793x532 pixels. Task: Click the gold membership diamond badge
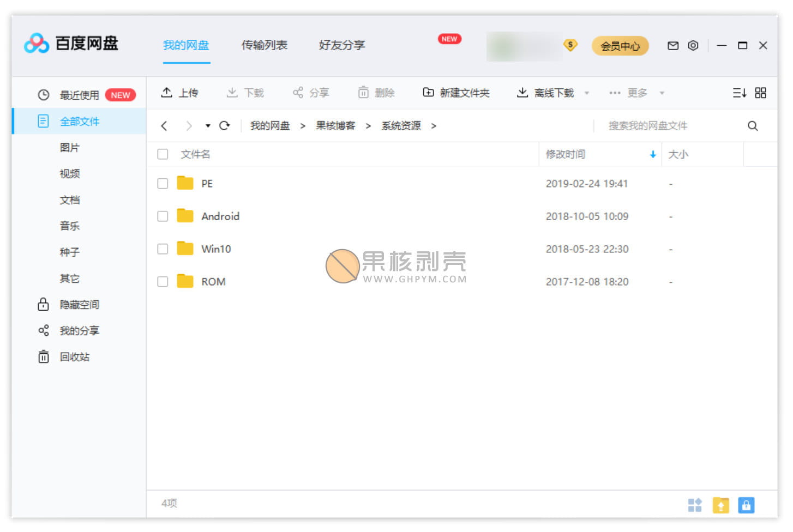coord(570,45)
